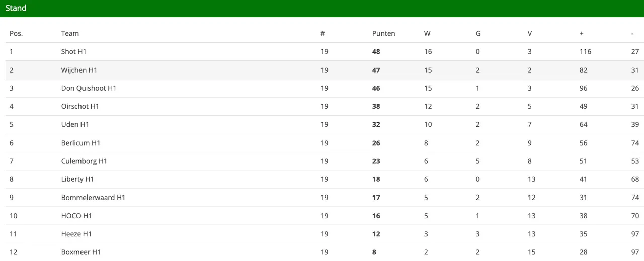Click the Liberty H1 team name
Image resolution: width=644 pixels, height=261 pixels.
coord(77,179)
